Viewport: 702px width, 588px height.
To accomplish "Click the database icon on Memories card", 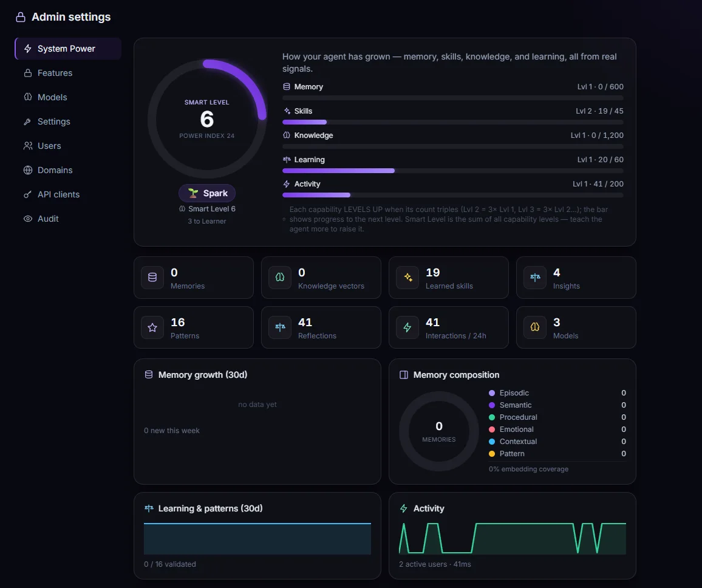I will (152, 277).
